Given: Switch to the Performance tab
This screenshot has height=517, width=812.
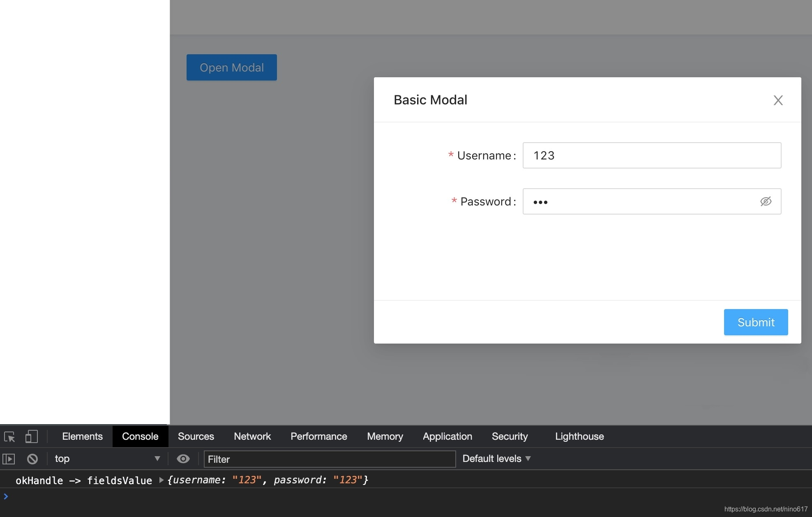Looking at the screenshot, I should click(x=318, y=436).
